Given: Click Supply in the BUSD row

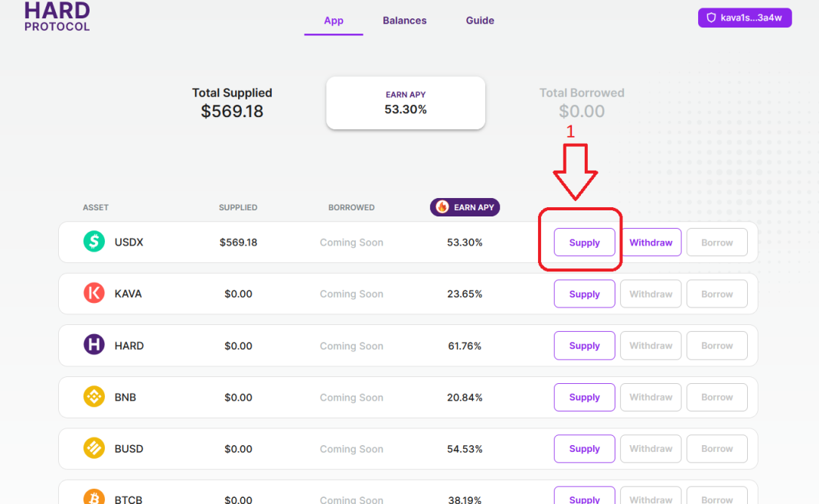Looking at the screenshot, I should click(x=585, y=449).
